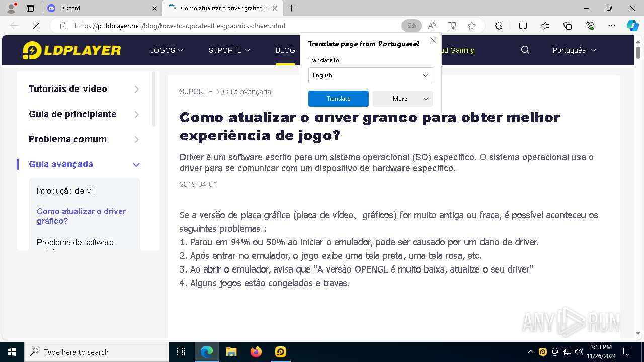Show hidden tray icons chevron

click(530, 352)
